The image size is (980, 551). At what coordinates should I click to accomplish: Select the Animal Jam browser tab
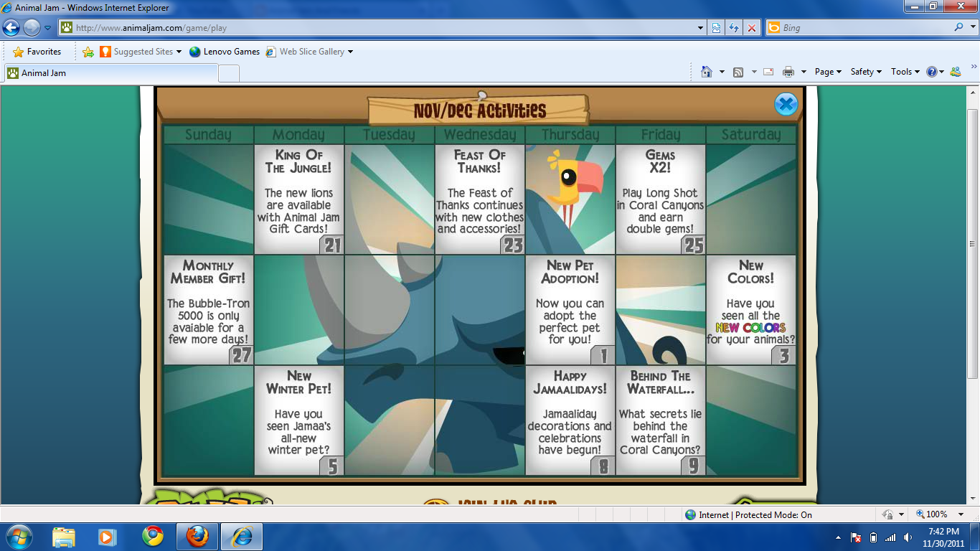click(111, 73)
